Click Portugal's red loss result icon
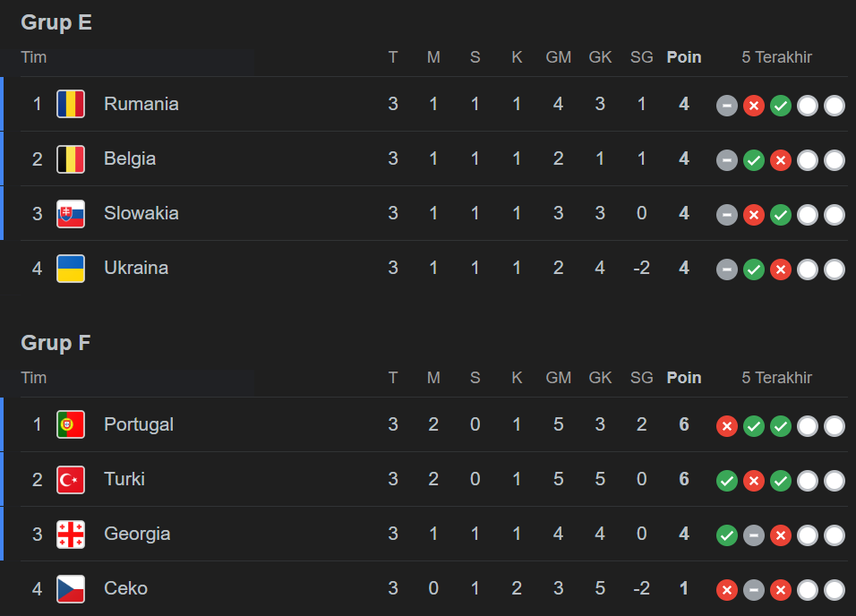 click(727, 426)
